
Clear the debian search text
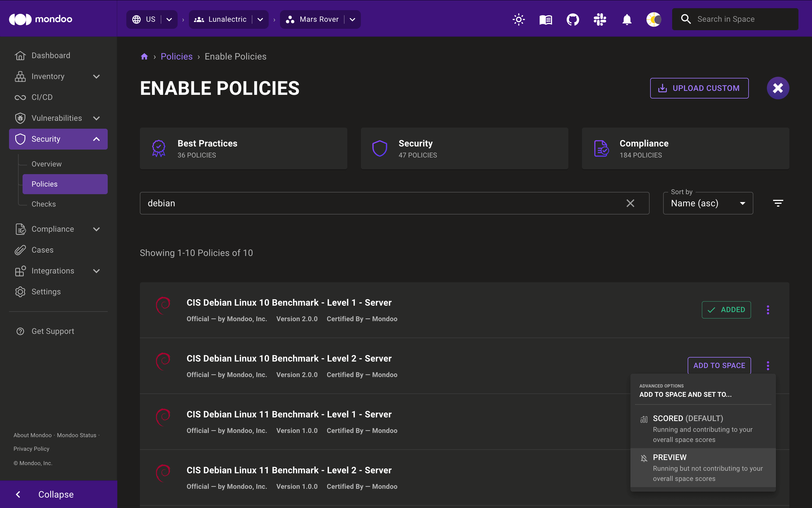[x=630, y=203]
